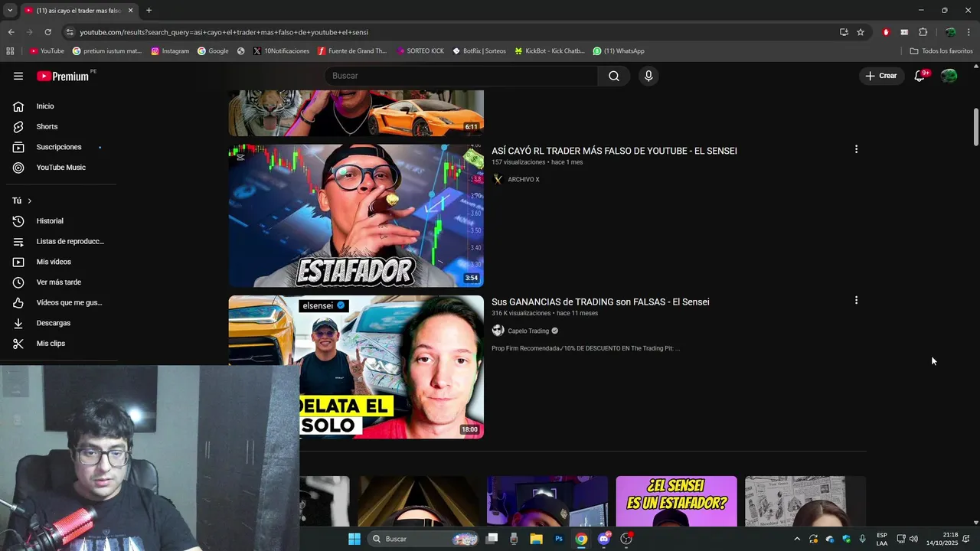
Task: Bookmark this page with star icon
Action: point(861,32)
